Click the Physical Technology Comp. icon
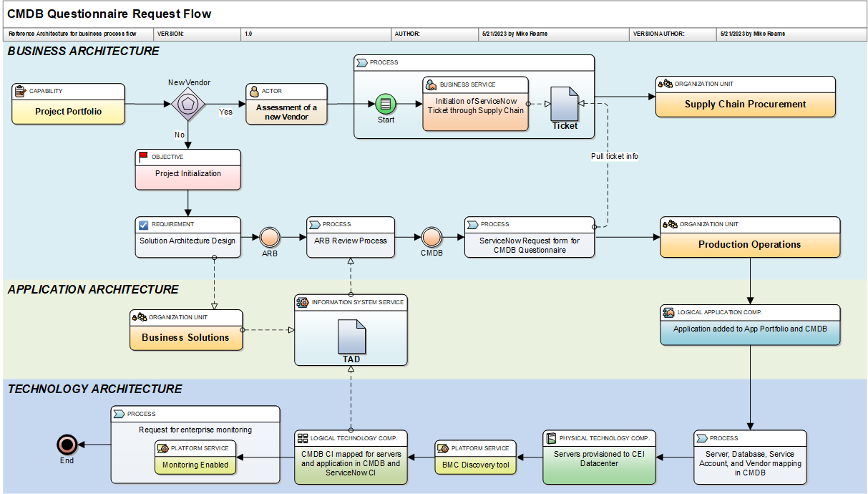The height and width of the screenshot is (494, 868). point(551,437)
